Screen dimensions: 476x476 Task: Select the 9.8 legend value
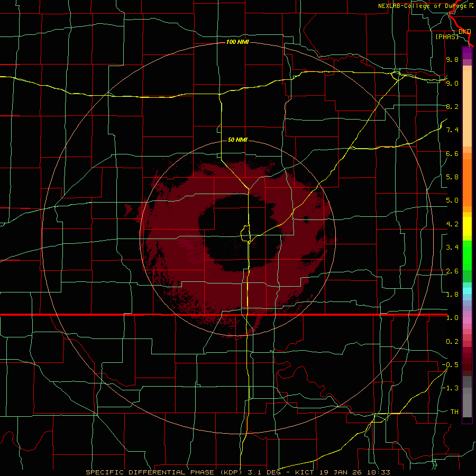click(x=452, y=59)
